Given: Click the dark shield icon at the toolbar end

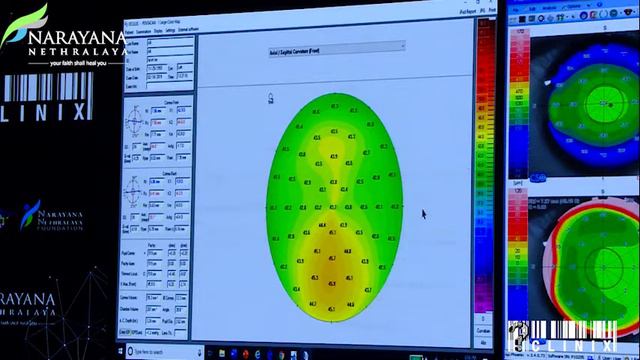Looking at the screenshot, I should (628, 13).
